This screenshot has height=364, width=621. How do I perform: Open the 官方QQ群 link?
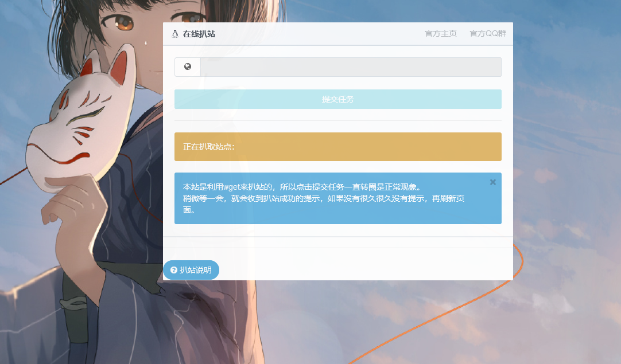(487, 34)
